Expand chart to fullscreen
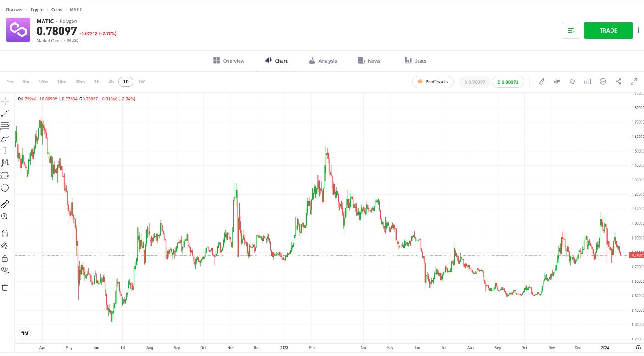 click(634, 82)
